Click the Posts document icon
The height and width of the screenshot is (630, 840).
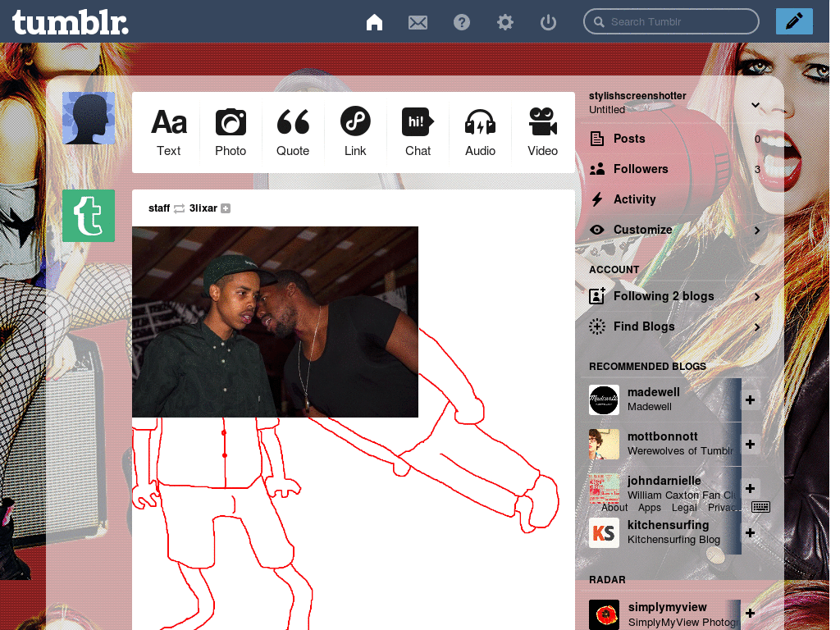pyautogui.click(x=597, y=139)
